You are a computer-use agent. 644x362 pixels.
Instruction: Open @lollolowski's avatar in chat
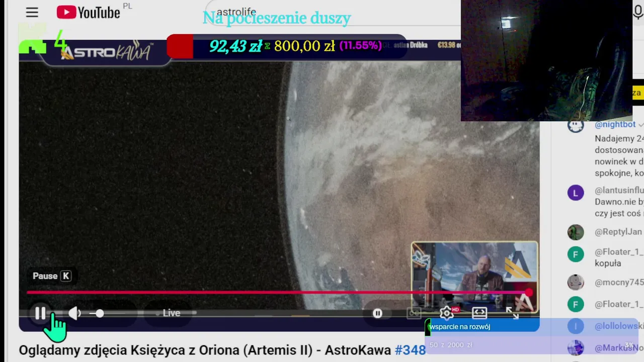click(x=576, y=326)
